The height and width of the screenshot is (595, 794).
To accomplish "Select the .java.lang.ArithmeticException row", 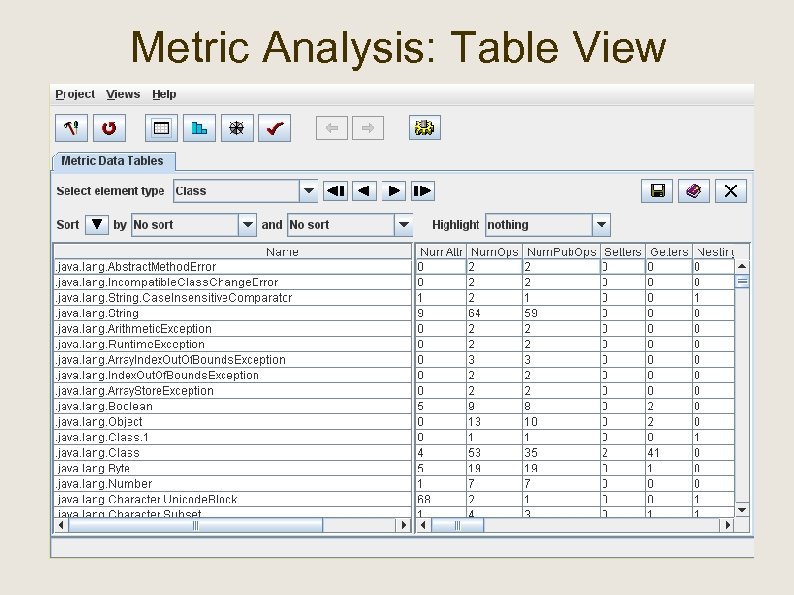I will pos(232,329).
